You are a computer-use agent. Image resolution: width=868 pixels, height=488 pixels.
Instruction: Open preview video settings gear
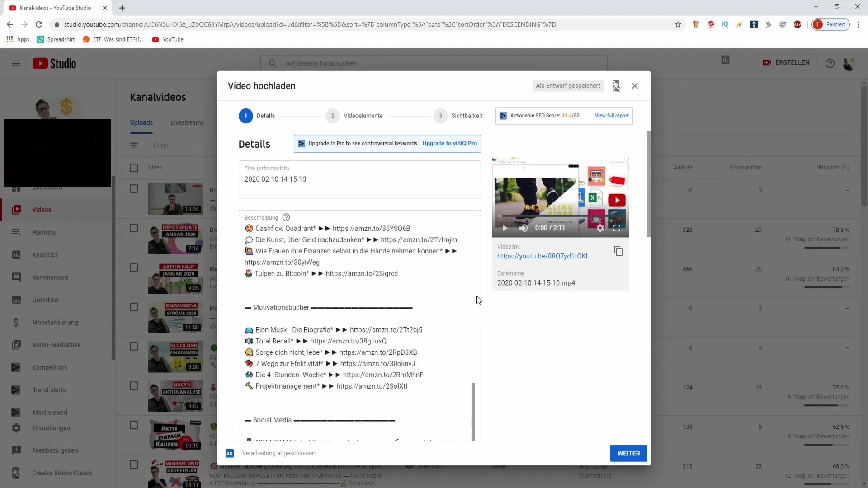(x=600, y=228)
